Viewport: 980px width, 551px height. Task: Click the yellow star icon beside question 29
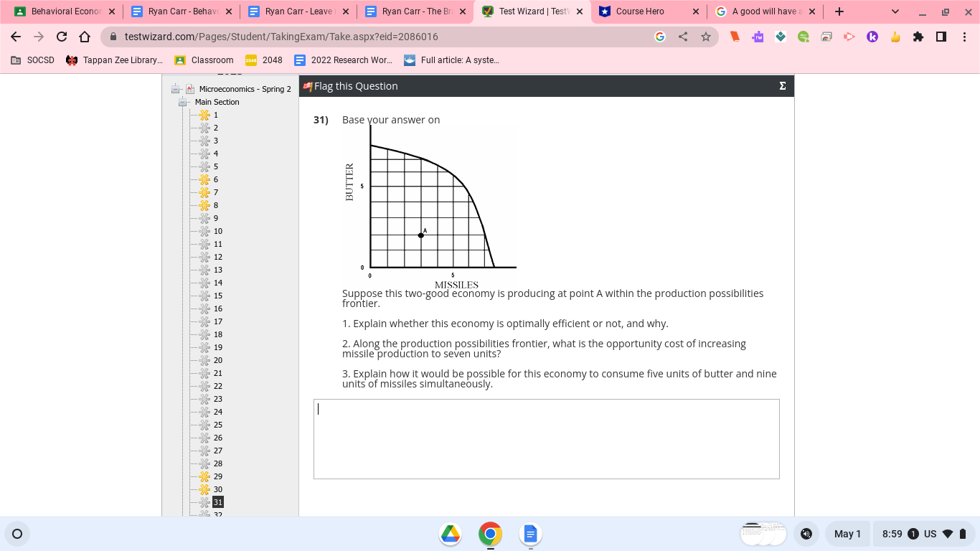204,476
